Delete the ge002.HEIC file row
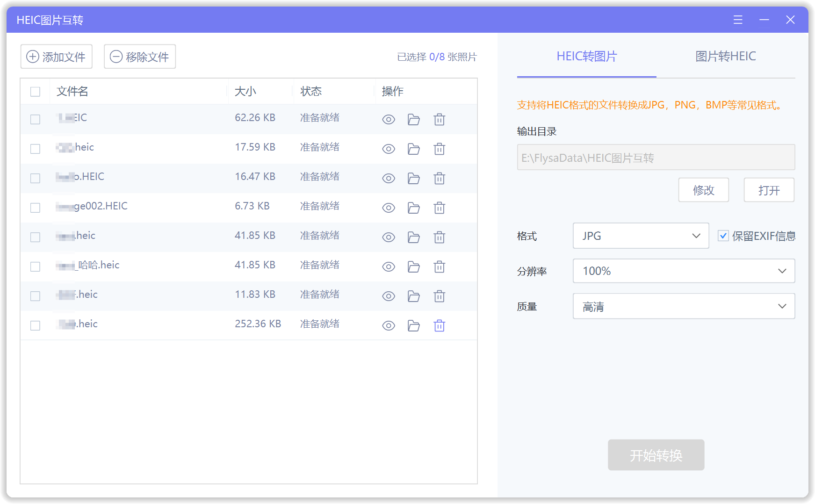Screen dimensions: 815x504 (x=439, y=208)
